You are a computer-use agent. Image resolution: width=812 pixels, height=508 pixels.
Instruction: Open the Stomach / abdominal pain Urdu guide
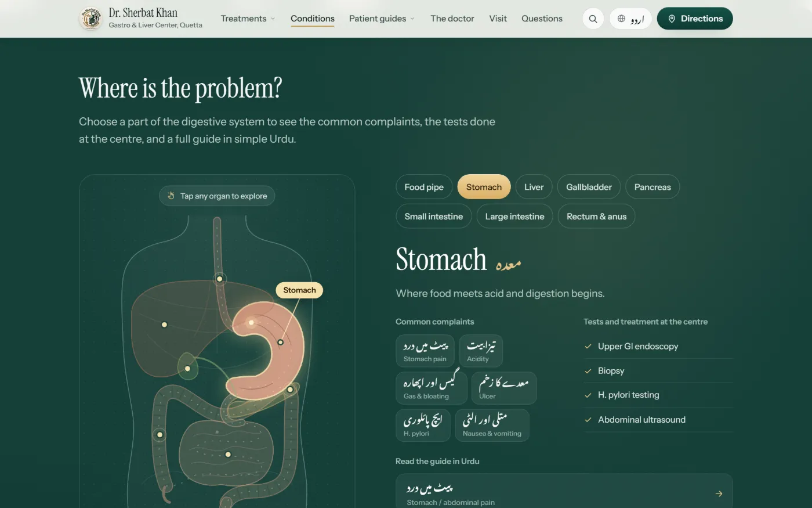click(564, 492)
